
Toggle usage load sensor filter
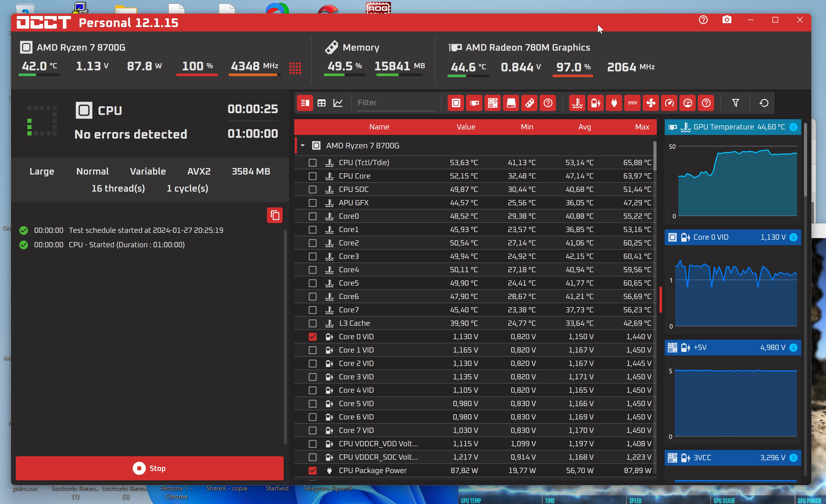tap(688, 103)
